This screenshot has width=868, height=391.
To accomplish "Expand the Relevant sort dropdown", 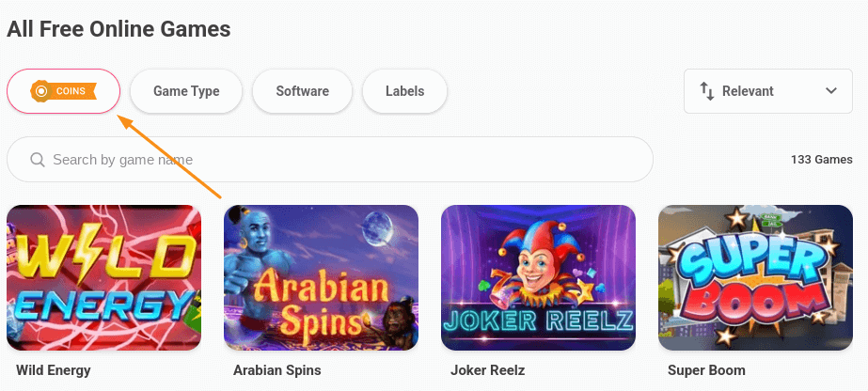I will tap(767, 91).
